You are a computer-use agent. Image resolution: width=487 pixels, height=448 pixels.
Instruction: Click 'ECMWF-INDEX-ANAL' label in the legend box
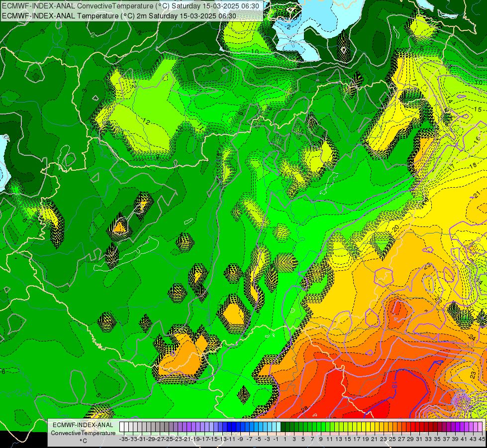(x=83, y=425)
